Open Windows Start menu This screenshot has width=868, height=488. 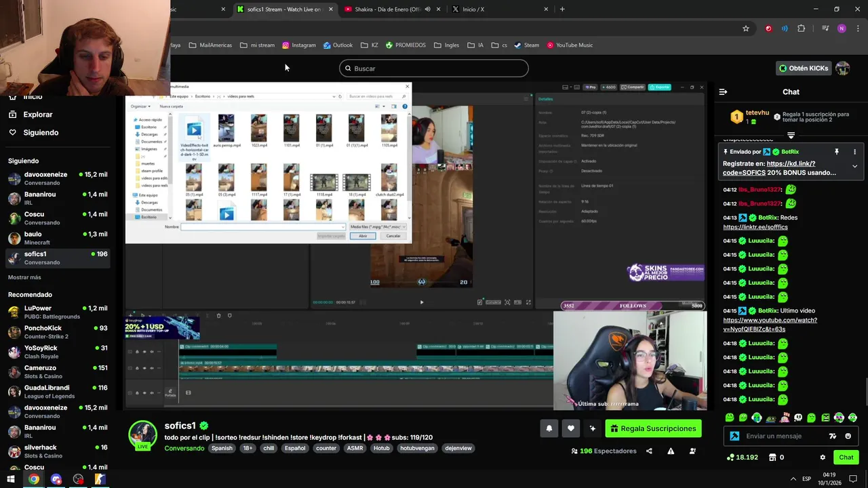click(11, 479)
